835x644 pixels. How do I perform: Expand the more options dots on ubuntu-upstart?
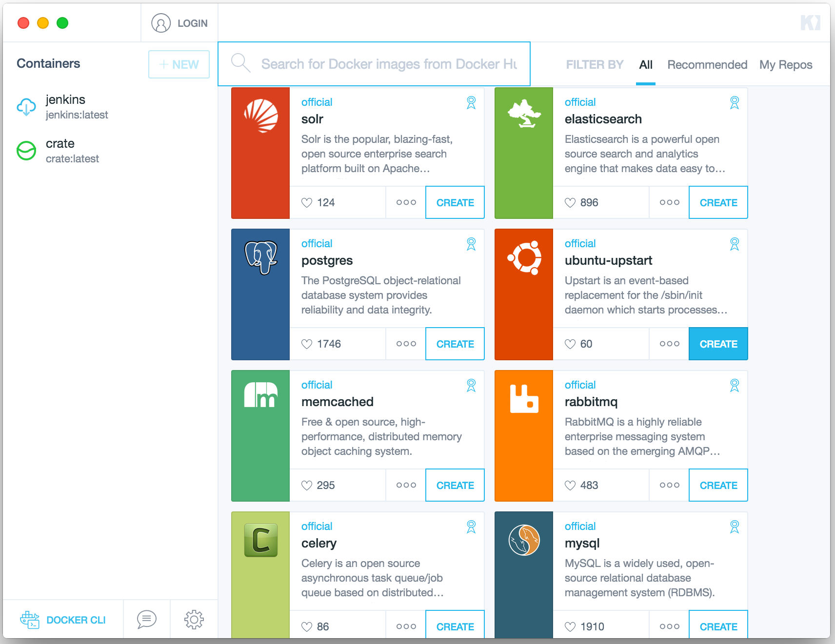point(670,344)
